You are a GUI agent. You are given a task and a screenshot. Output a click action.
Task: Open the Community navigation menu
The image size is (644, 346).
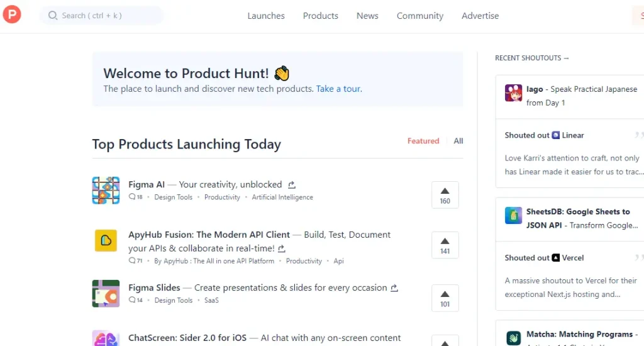pos(419,16)
